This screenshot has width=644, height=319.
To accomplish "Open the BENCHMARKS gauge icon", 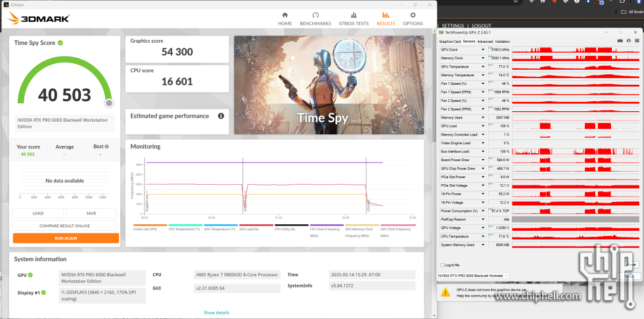I will point(315,15).
